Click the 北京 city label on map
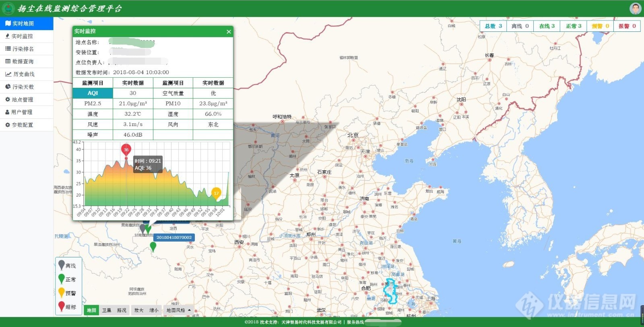Viewport: 644px width, 327px height. click(x=353, y=135)
